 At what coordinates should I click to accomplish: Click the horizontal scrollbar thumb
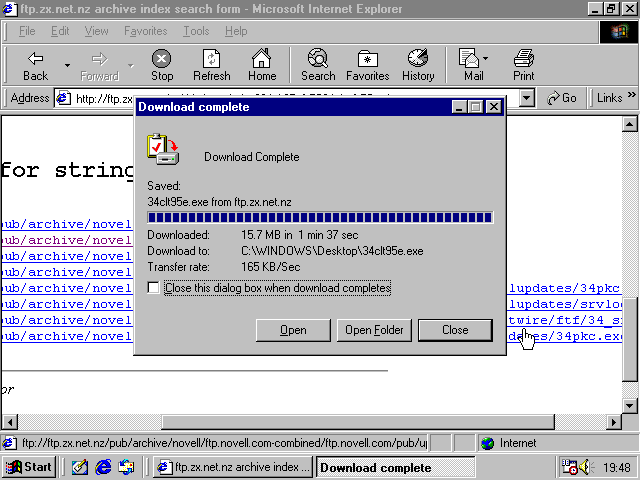click(x=358, y=422)
